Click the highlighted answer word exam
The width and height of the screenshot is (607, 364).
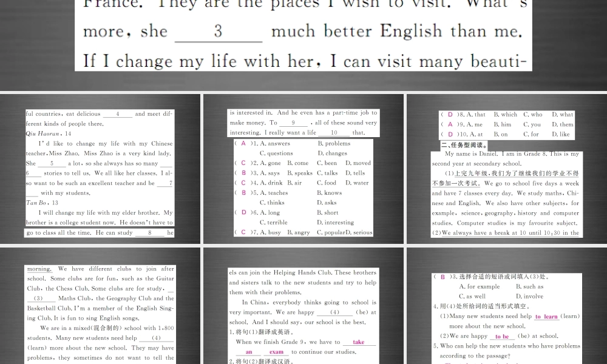point(276,351)
